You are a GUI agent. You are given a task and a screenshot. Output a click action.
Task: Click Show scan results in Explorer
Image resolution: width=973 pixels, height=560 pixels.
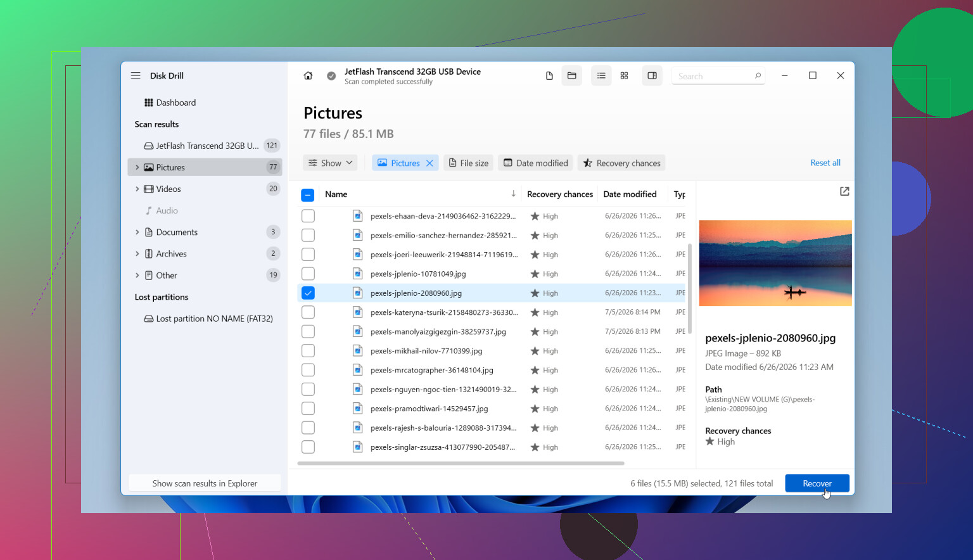[x=205, y=483]
